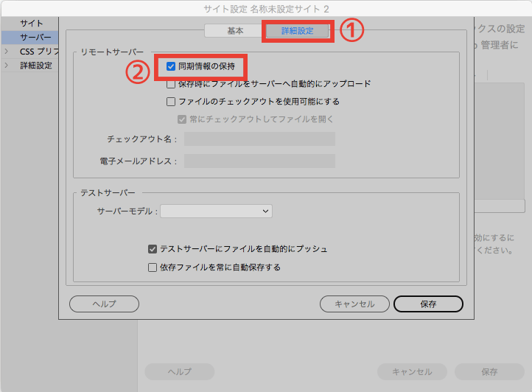Uncheck the 同期情報の保持 checkbox
The height and width of the screenshot is (392, 532).
click(x=171, y=66)
